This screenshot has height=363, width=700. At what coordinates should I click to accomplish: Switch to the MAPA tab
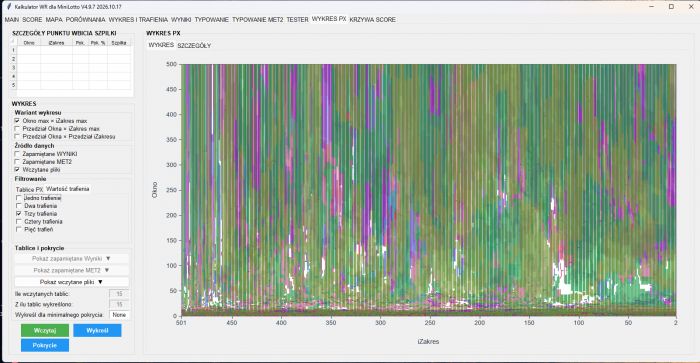[54, 20]
